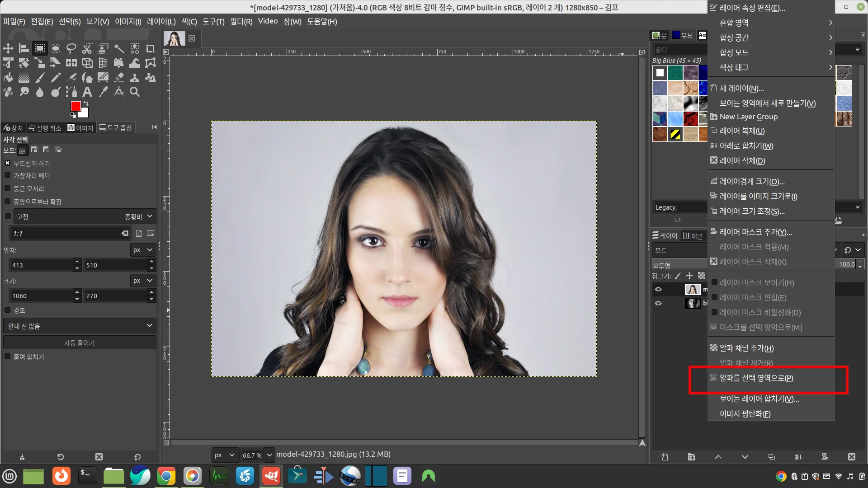This screenshot has width=868, height=488.
Task: Open the 필터(R) menu
Action: coord(241,21)
